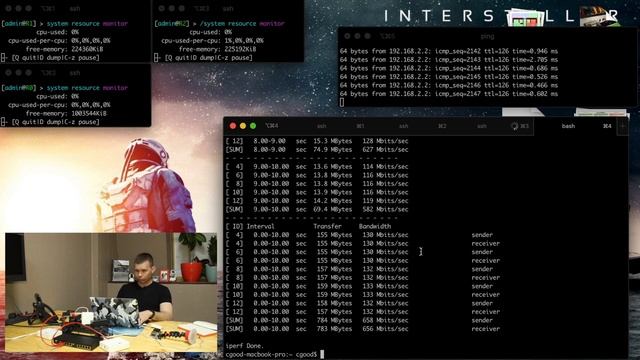Click the [SUM] 9.00-10.00 582 Mbits/sec row
Image resolution: width=640 pixels, height=360 pixels.
click(317, 209)
